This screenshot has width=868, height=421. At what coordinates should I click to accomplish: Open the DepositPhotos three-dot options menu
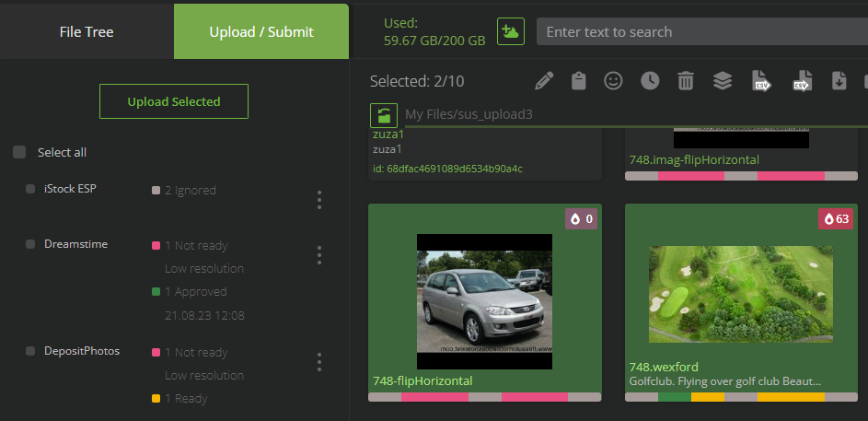click(x=319, y=361)
